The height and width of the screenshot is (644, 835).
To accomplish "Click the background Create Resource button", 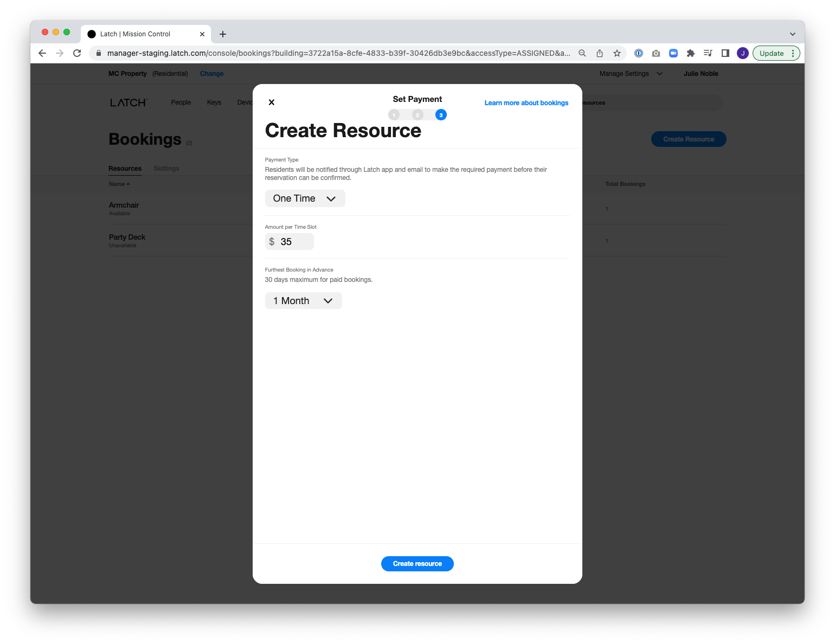I will [689, 139].
